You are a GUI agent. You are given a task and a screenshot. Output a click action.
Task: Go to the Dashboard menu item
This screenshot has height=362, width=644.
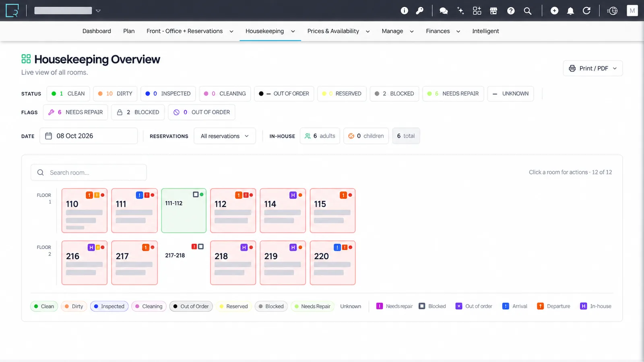[97, 31]
